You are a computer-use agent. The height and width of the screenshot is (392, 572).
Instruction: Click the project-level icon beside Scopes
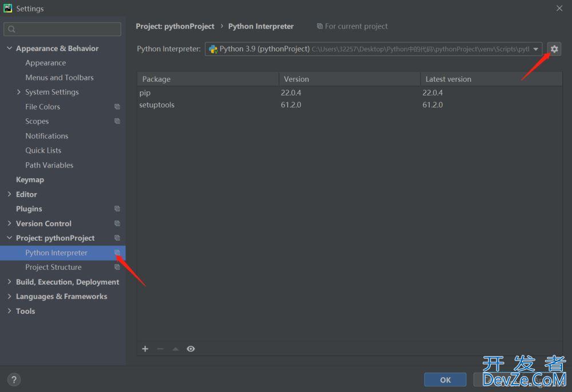117,121
